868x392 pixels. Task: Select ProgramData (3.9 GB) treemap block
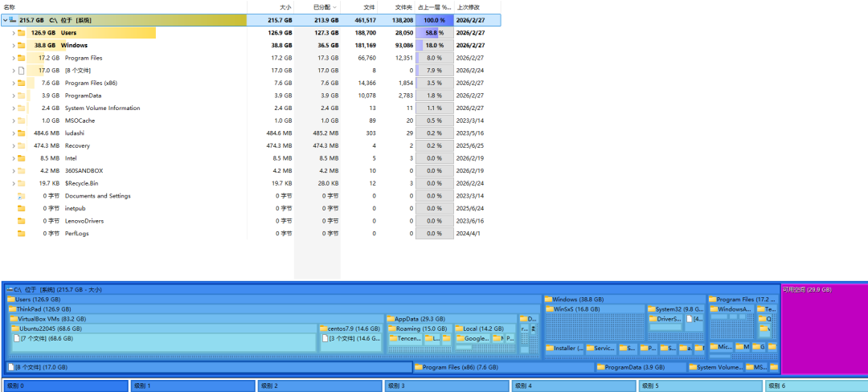coord(641,367)
